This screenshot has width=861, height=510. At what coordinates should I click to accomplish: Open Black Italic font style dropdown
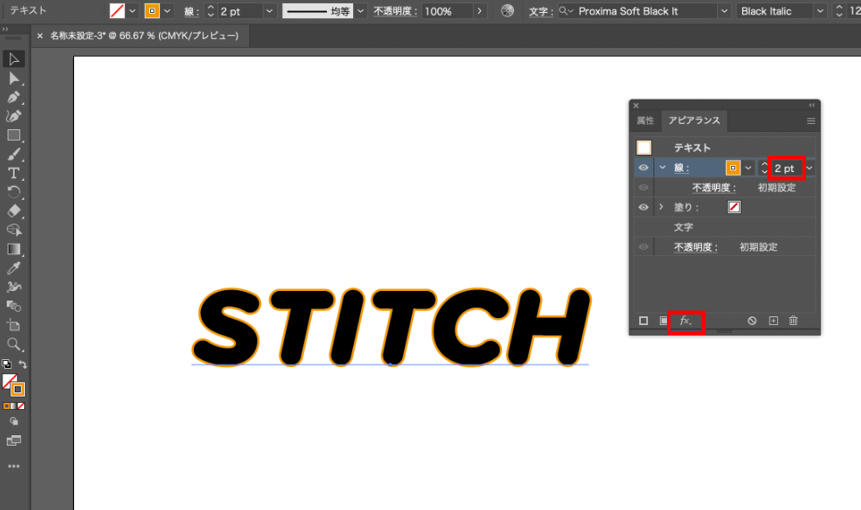[x=820, y=11]
